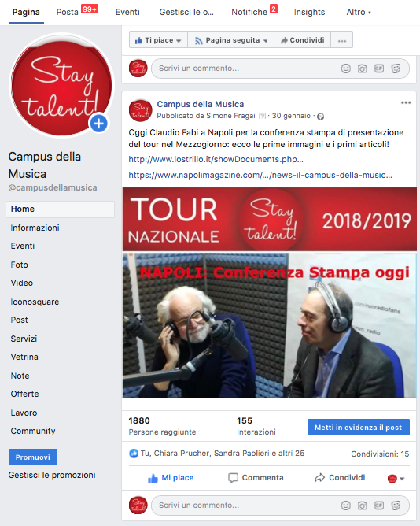Open the lostrillo.it link
Viewport: 420px width, 526px height.
[216, 159]
